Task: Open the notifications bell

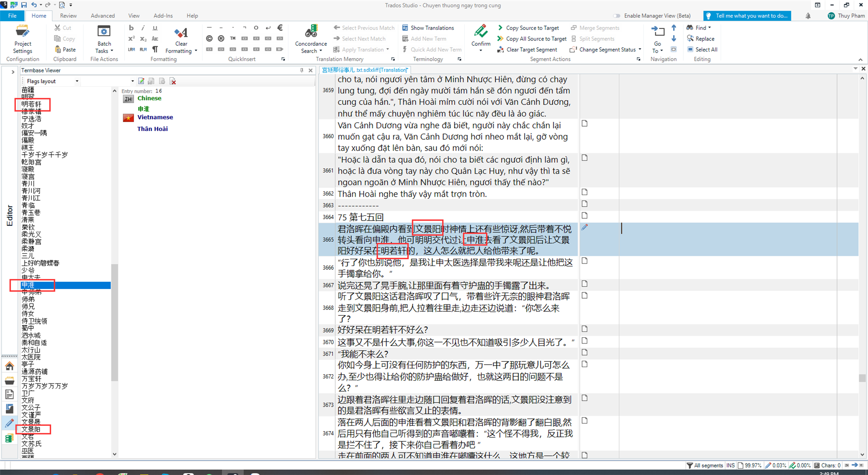Action: click(x=808, y=16)
